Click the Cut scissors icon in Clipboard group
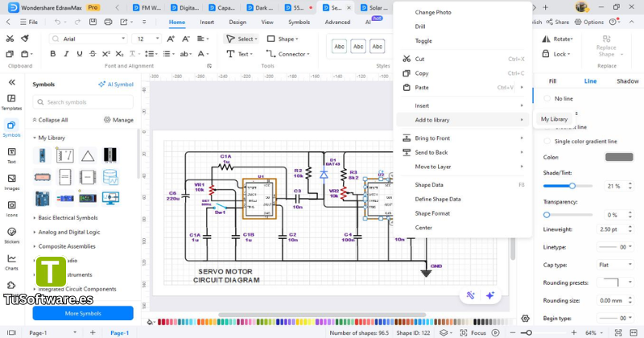 [10, 39]
